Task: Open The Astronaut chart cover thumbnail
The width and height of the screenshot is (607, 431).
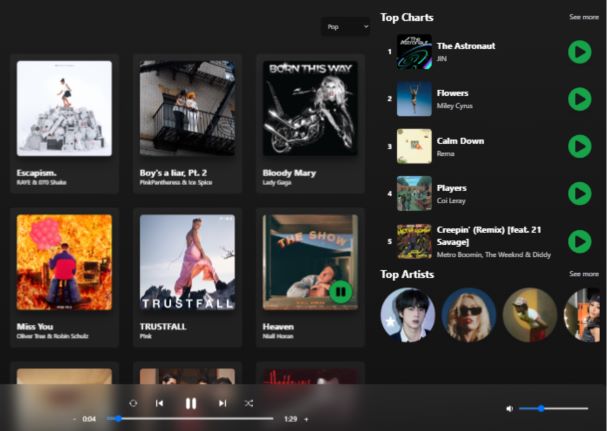Action: (414, 52)
